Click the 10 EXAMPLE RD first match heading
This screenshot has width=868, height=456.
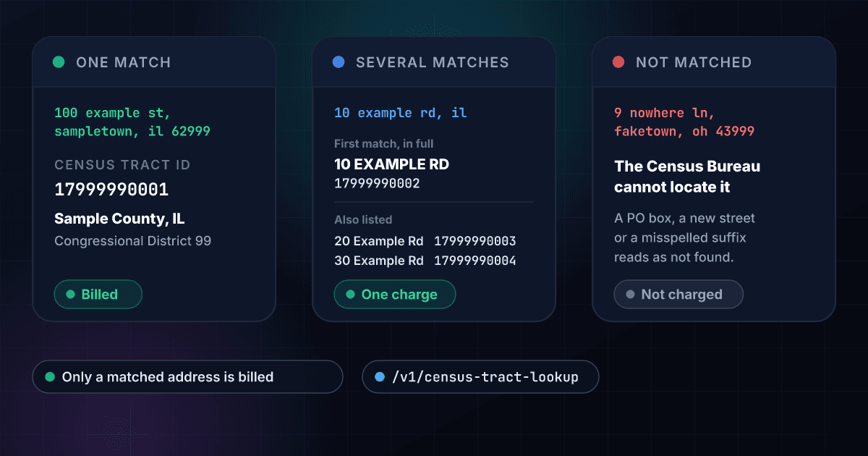(391, 164)
